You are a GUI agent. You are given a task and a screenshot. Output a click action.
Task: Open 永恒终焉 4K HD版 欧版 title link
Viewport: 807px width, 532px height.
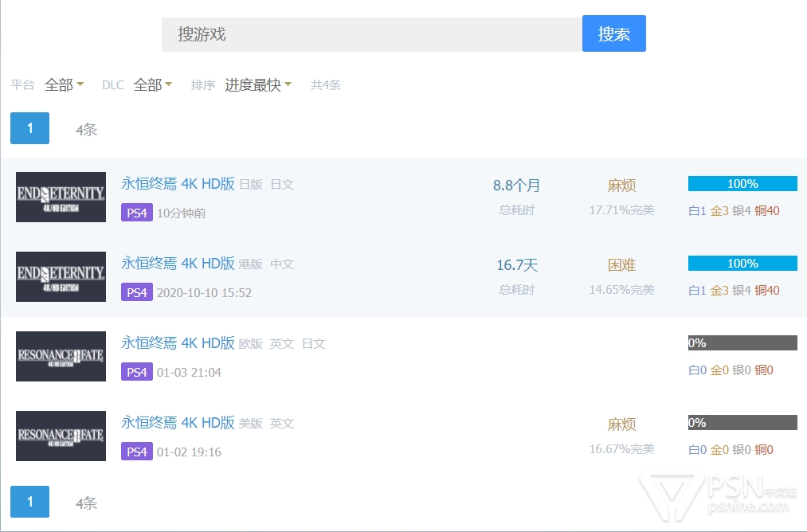[178, 343]
